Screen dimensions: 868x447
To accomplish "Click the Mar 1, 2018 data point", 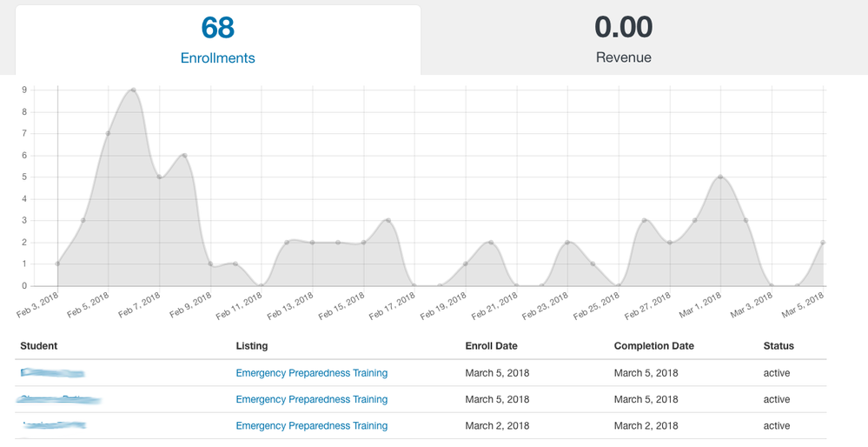I will coord(720,177).
